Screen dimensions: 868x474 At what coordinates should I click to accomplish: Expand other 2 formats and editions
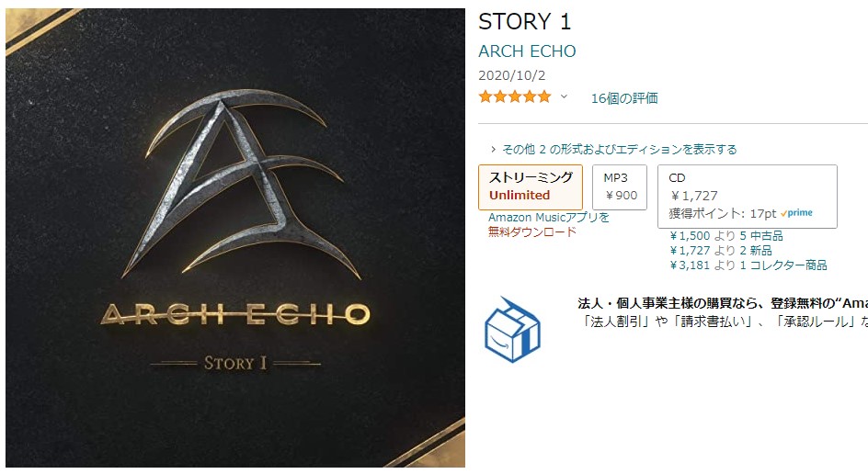tap(613, 150)
